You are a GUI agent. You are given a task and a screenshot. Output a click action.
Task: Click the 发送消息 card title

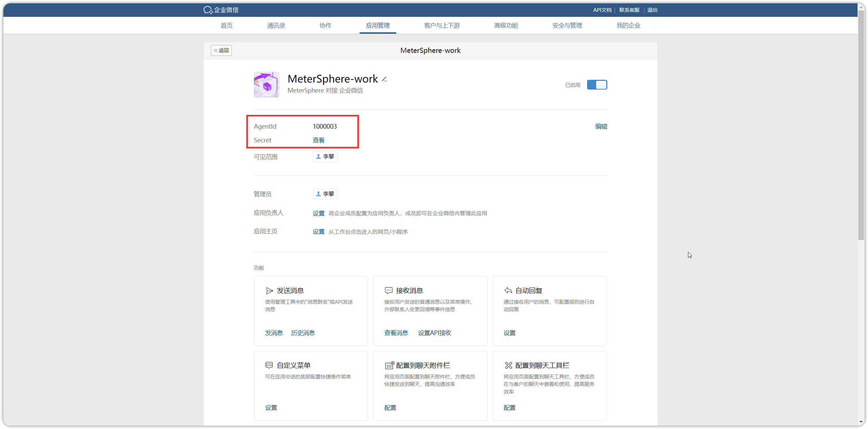point(290,291)
